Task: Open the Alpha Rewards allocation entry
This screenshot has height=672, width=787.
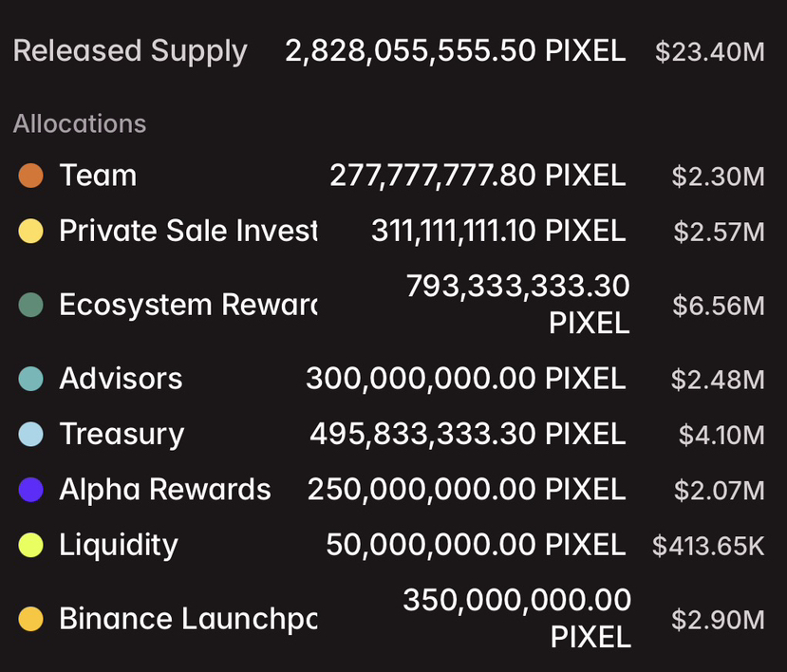Action: [x=391, y=490]
